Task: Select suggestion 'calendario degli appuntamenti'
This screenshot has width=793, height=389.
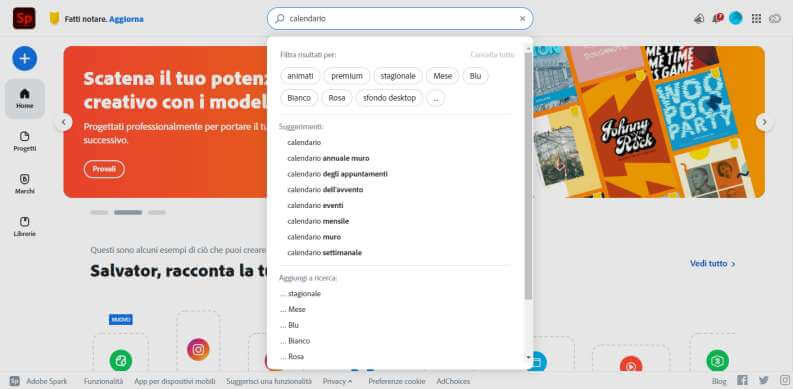Action: (x=337, y=174)
